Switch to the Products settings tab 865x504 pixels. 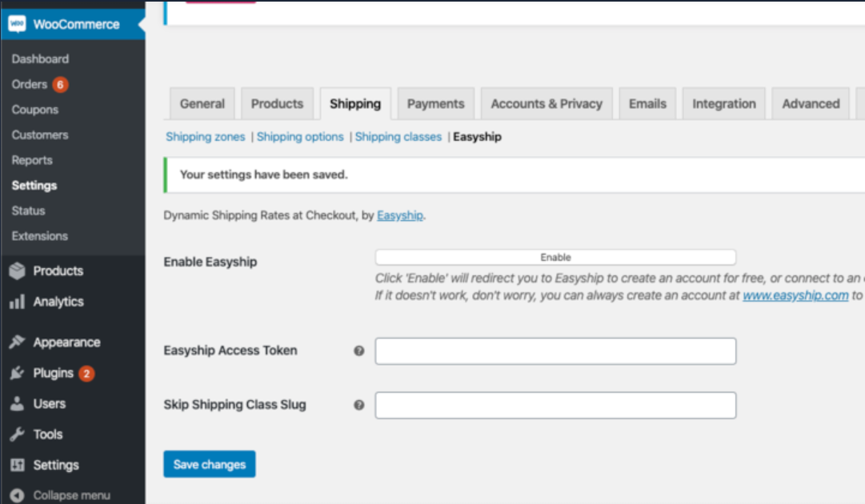click(277, 103)
